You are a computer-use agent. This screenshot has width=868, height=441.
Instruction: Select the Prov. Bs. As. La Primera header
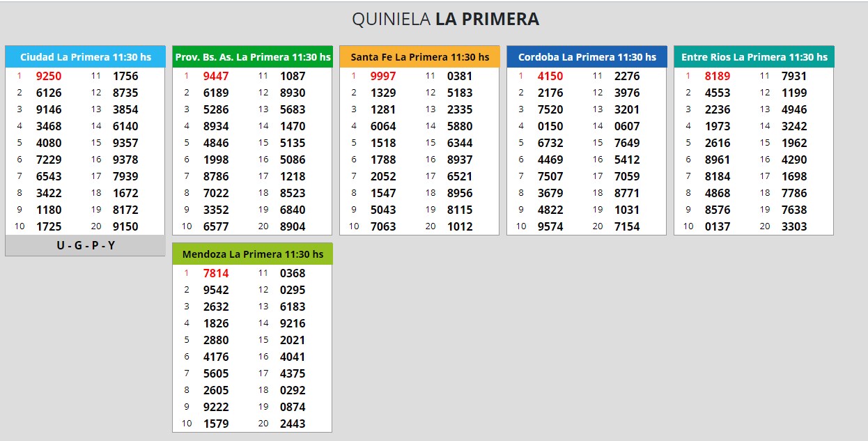pos(252,57)
